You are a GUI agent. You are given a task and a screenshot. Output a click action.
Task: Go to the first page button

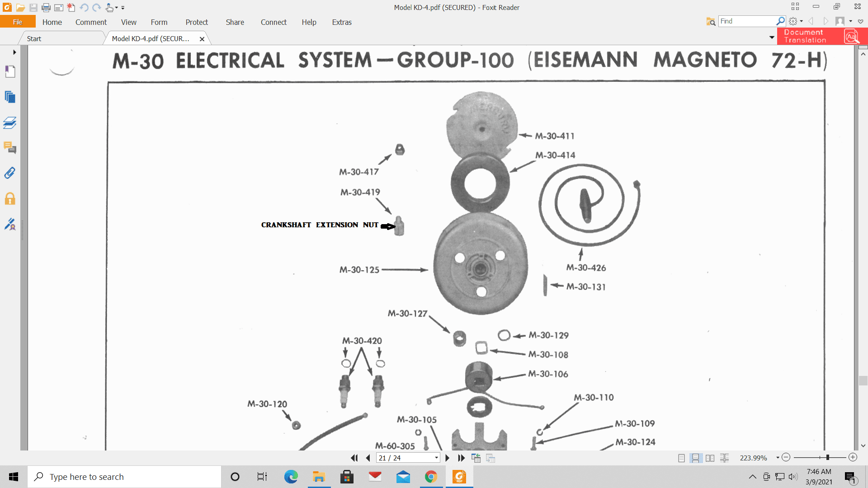click(x=354, y=458)
